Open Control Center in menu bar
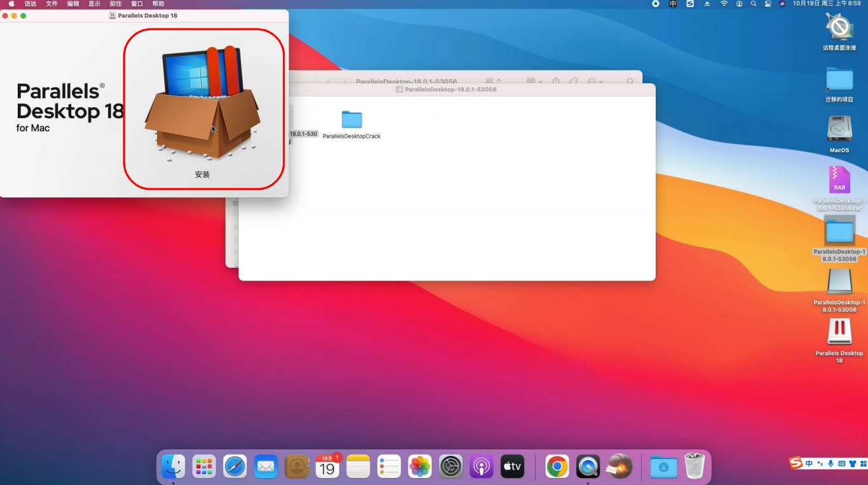The image size is (868, 485). [x=768, y=4]
